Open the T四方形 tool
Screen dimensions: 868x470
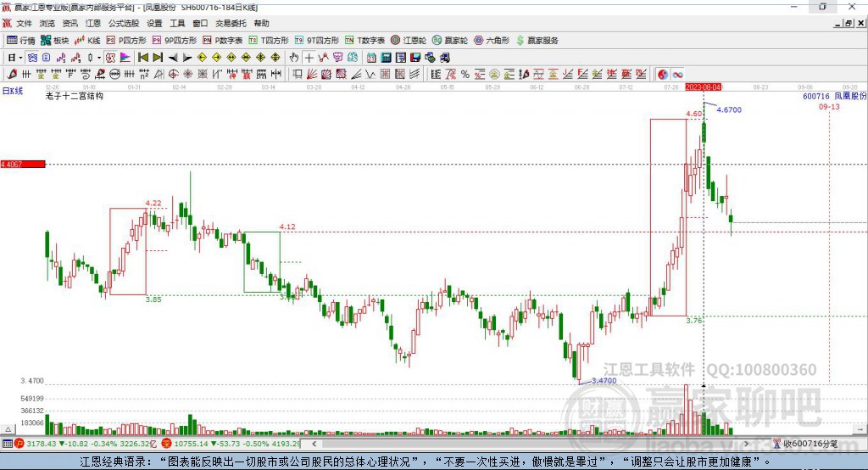pos(269,41)
